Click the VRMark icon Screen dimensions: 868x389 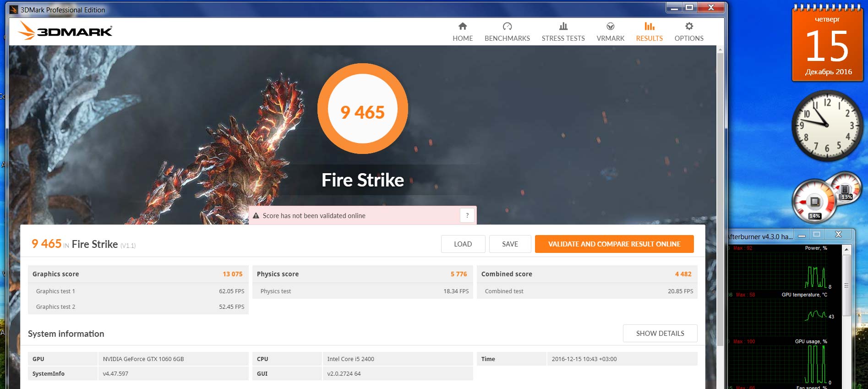(x=611, y=26)
